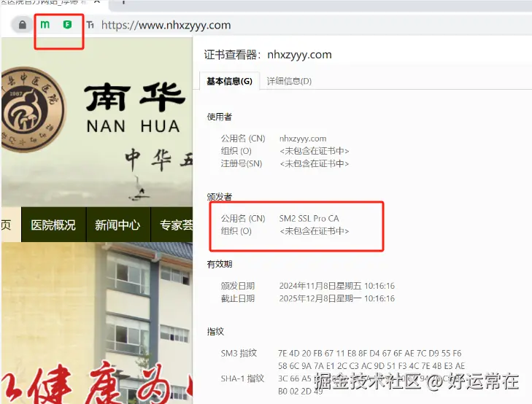Click the hospital round logo emblem

34,109
